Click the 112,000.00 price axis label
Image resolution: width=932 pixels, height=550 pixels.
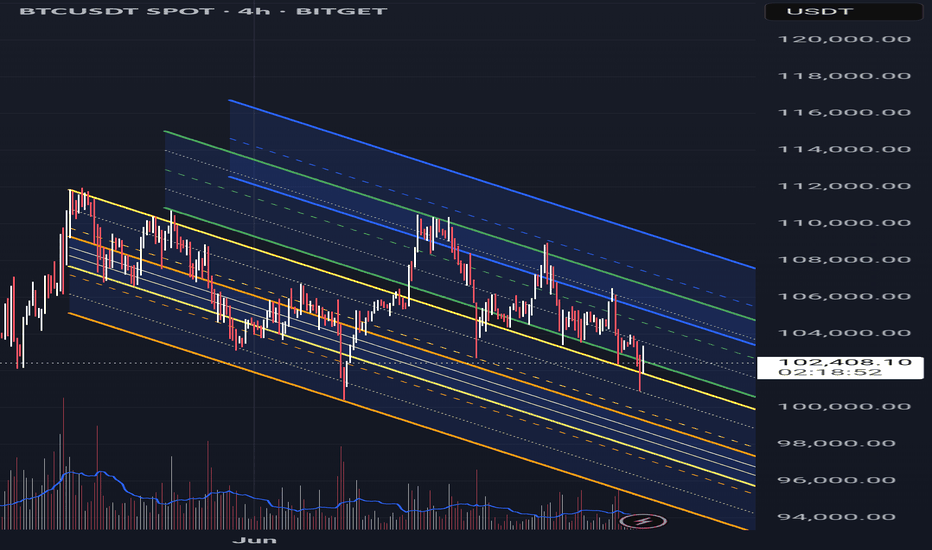tap(844, 186)
